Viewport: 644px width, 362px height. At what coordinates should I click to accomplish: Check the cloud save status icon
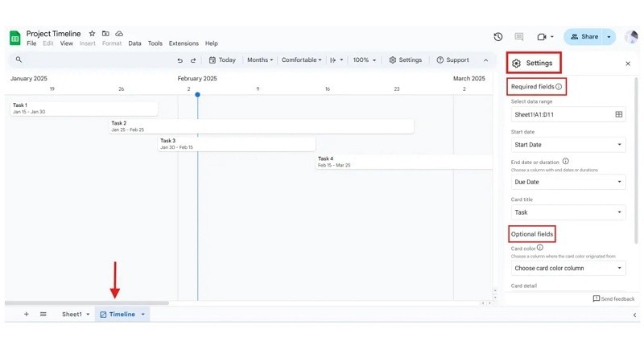(119, 34)
